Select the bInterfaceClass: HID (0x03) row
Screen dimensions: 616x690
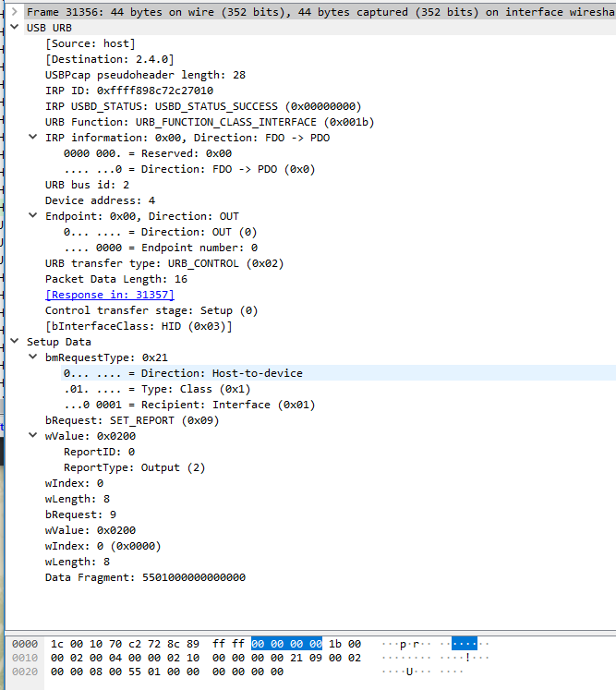click(x=139, y=326)
